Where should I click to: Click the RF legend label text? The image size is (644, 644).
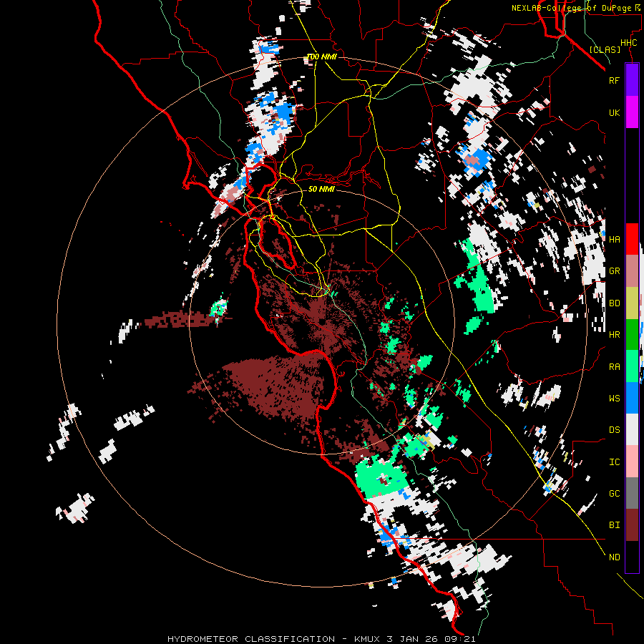click(614, 80)
